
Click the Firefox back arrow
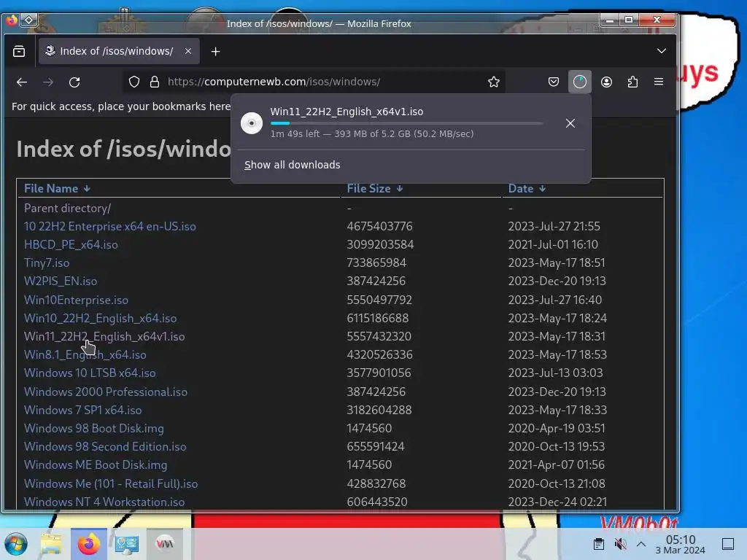pyautogui.click(x=22, y=82)
